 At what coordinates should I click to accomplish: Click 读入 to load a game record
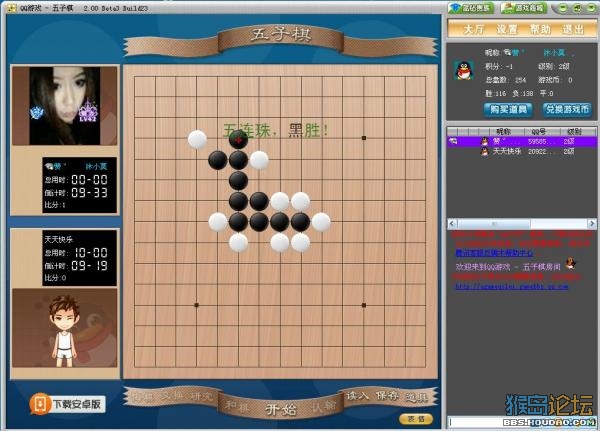[x=357, y=396]
